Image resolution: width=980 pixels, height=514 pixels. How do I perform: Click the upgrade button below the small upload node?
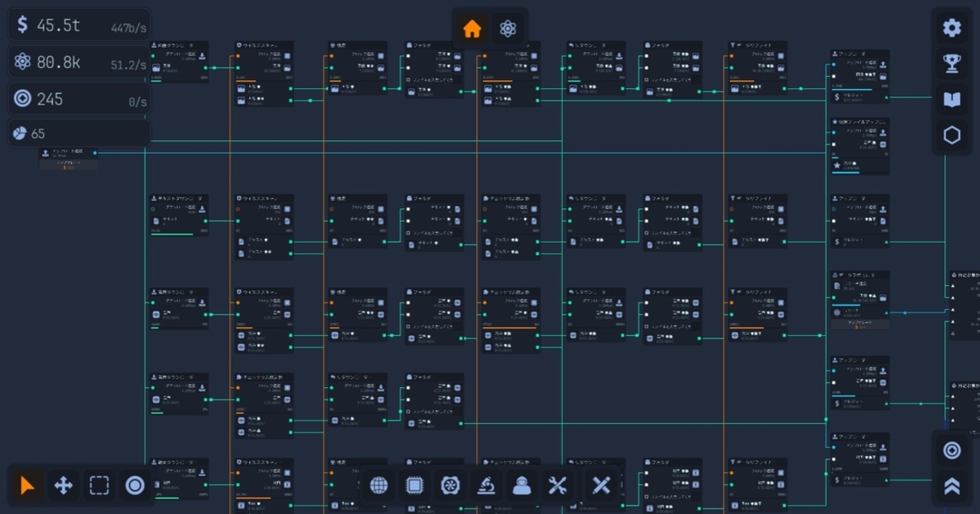68,165
